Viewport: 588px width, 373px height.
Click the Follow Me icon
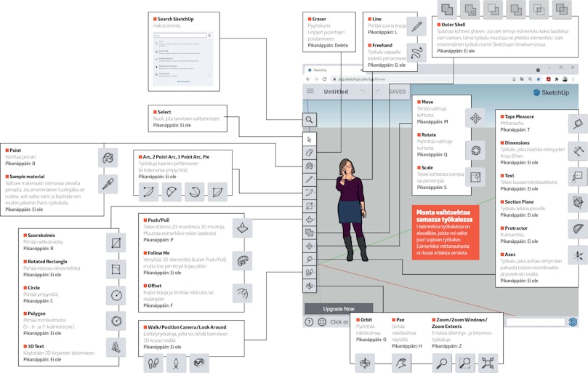242,261
